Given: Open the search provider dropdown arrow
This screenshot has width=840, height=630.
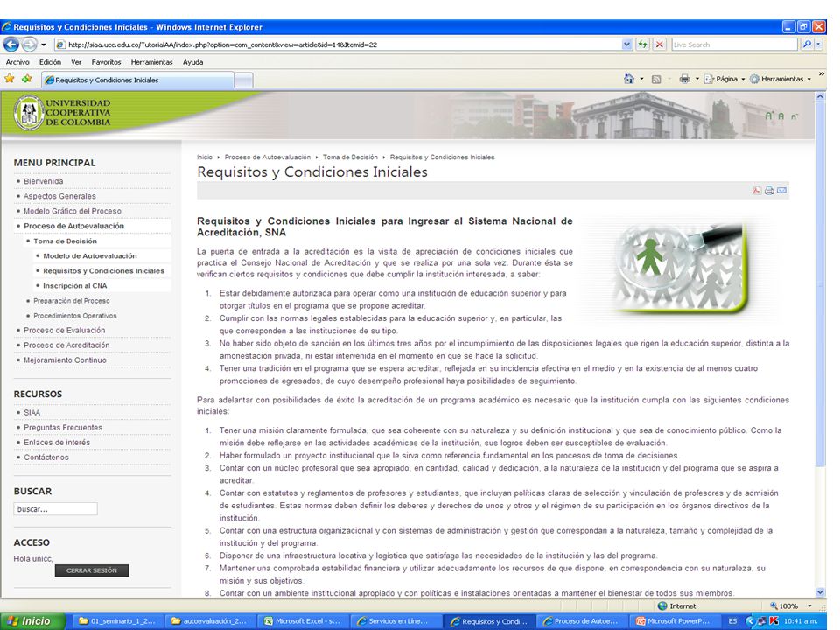Looking at the screenshot, I should [x=818, y=45].
